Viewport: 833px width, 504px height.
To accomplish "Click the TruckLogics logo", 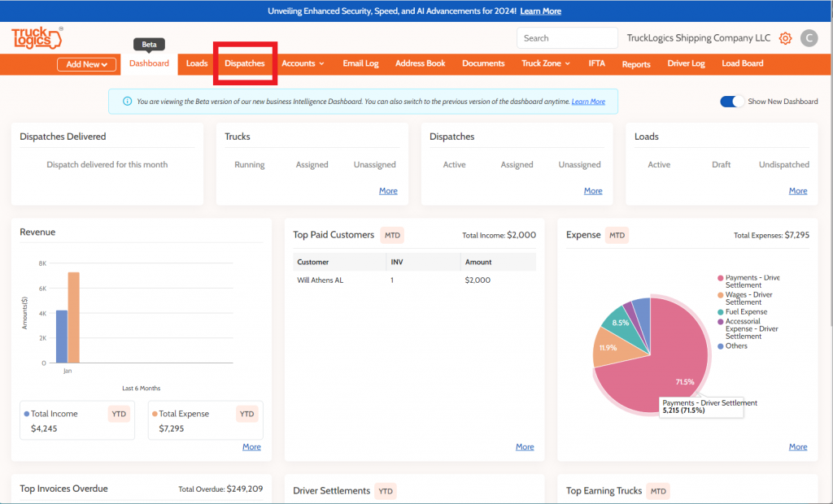I will pos(37,37).
